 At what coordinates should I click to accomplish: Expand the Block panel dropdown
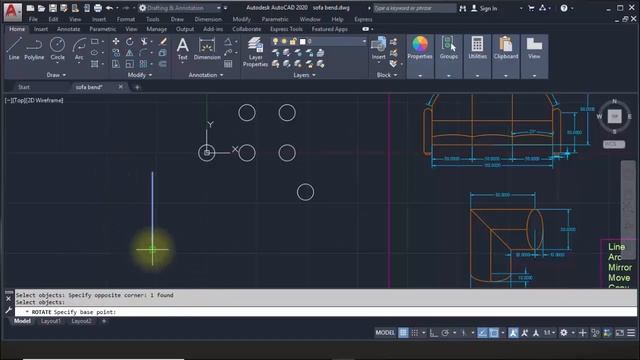(387, 75)
